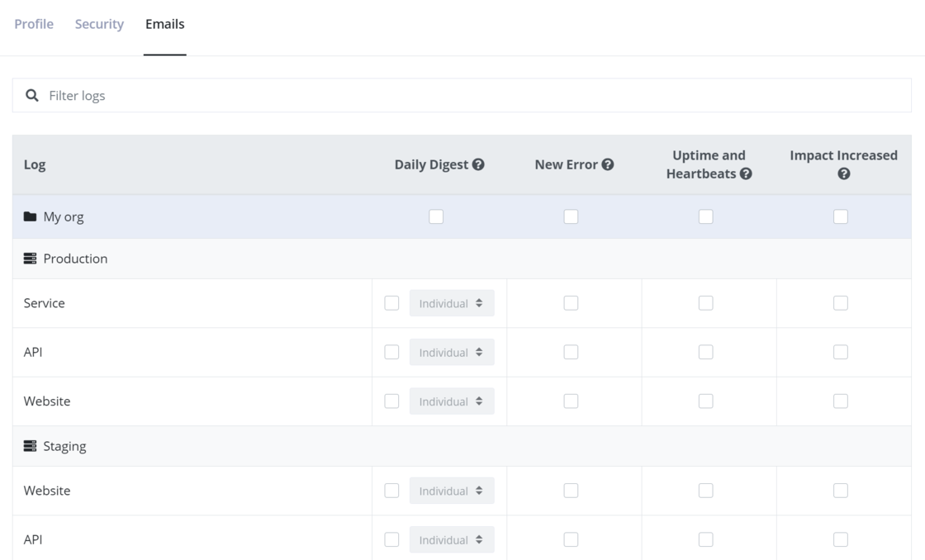Check New Error for Staging API
The width and height of the screenshot is (925, 560).
point(571,540)
